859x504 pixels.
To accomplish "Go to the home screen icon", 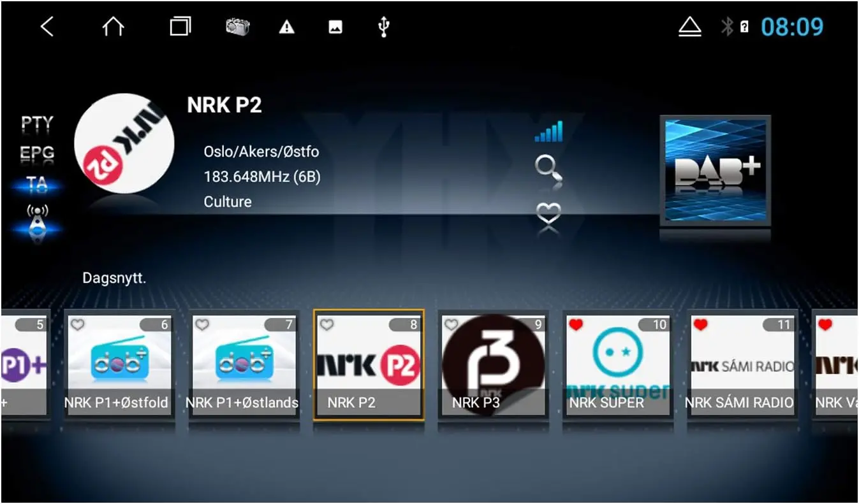I will click(113, 27).
